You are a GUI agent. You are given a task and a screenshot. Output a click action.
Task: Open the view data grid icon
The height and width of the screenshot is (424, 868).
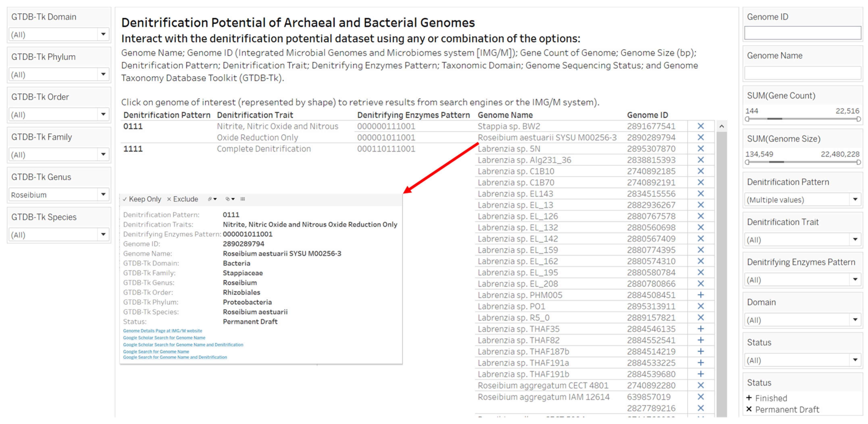coord(243,199)
